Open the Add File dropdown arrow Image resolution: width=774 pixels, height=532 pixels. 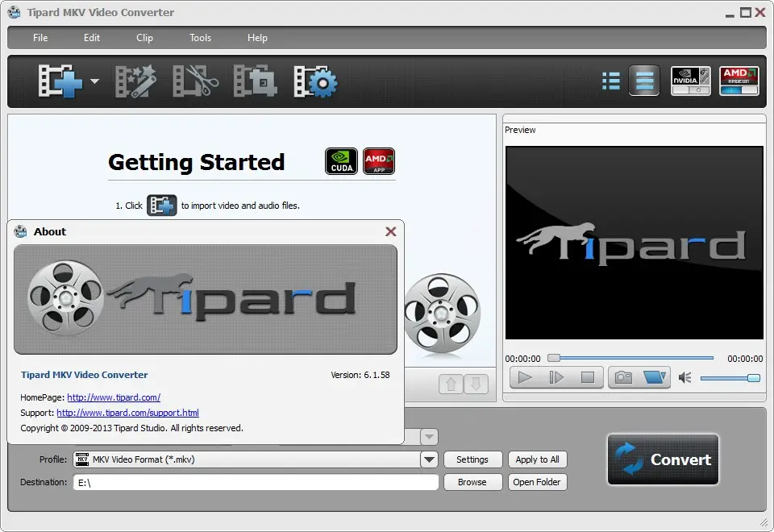pos(95,81)
